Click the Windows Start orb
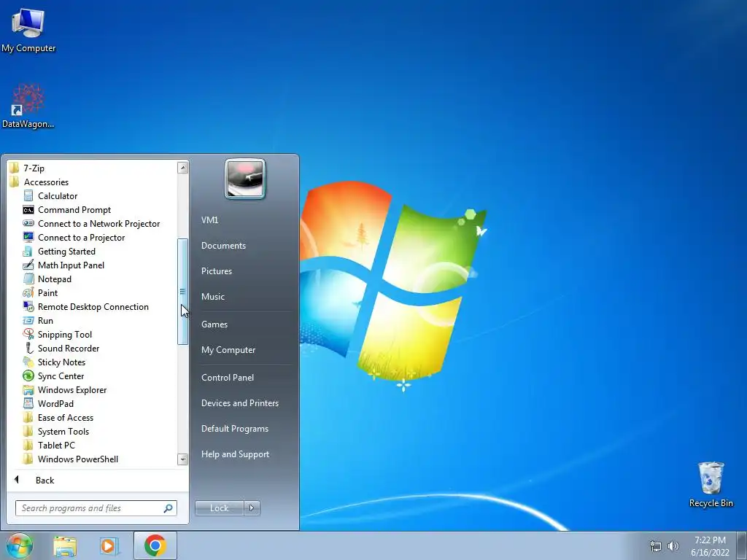Screen dimensions: 747x560 click(20, 545)
